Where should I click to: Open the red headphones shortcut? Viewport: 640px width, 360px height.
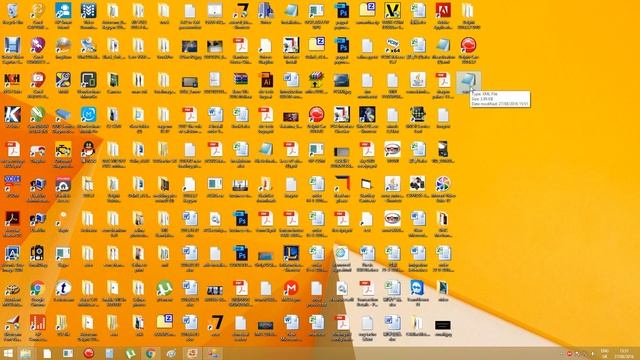63,185
